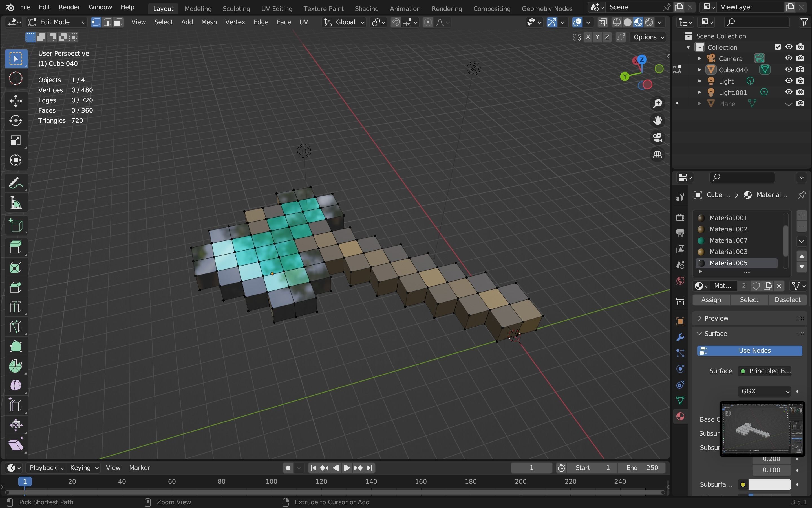Open the File menu

pyautogui.click(x=25, y=7)
